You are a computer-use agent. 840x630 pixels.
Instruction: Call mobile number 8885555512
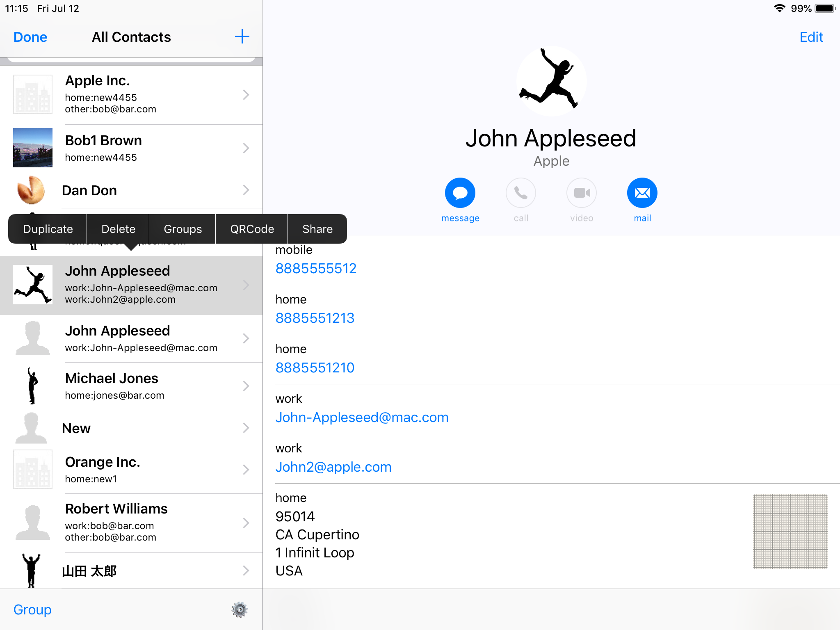click(x=316, y=268)
